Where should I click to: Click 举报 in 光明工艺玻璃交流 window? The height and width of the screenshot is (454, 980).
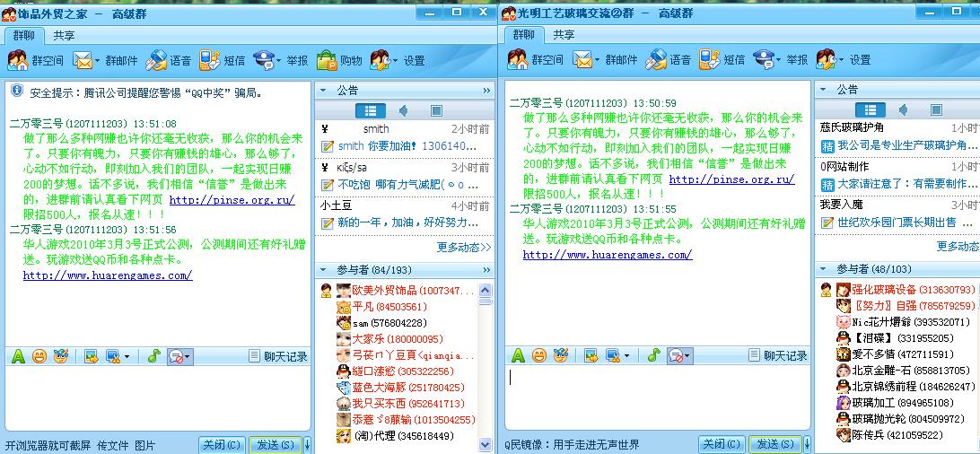(x=781, y=60)
